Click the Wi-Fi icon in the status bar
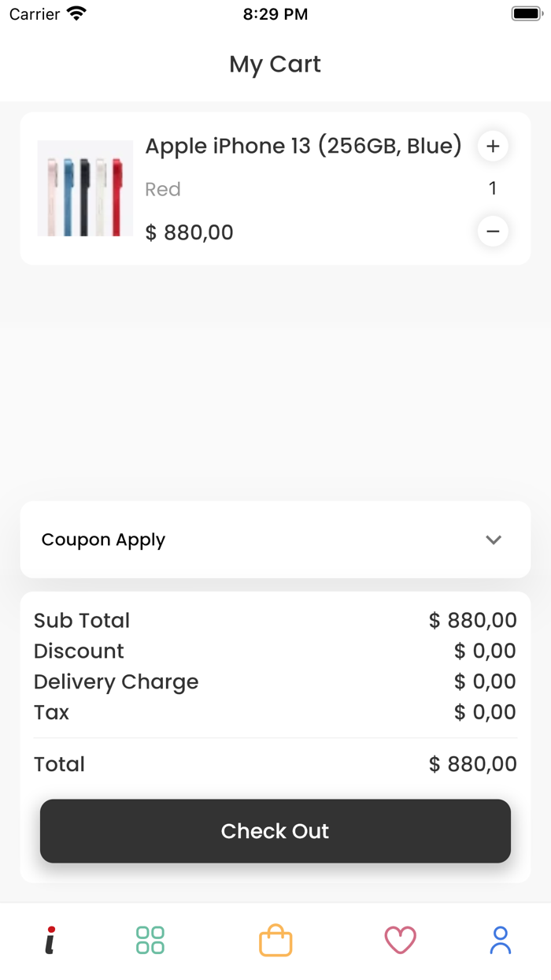This screenshot has height=980, width=551. 75,13
